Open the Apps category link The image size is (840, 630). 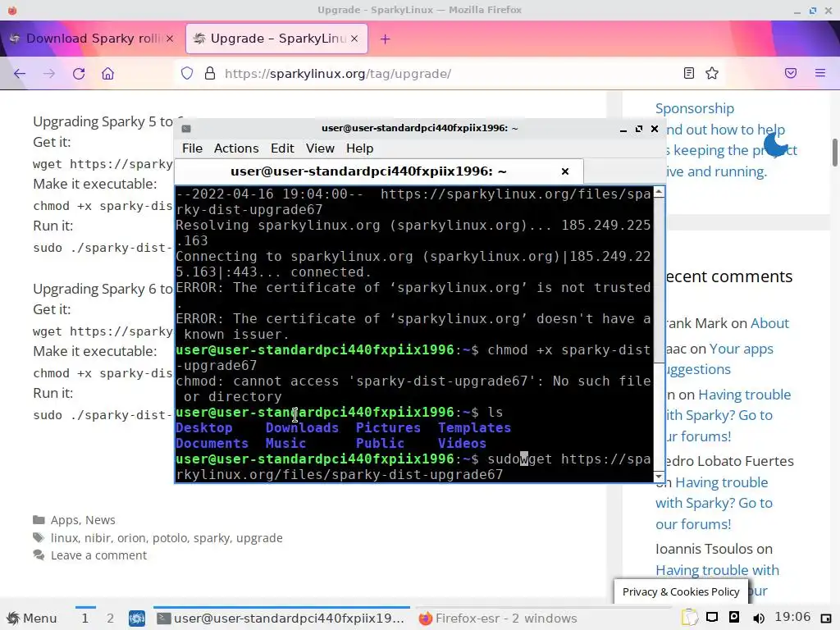tap(65, 520)
